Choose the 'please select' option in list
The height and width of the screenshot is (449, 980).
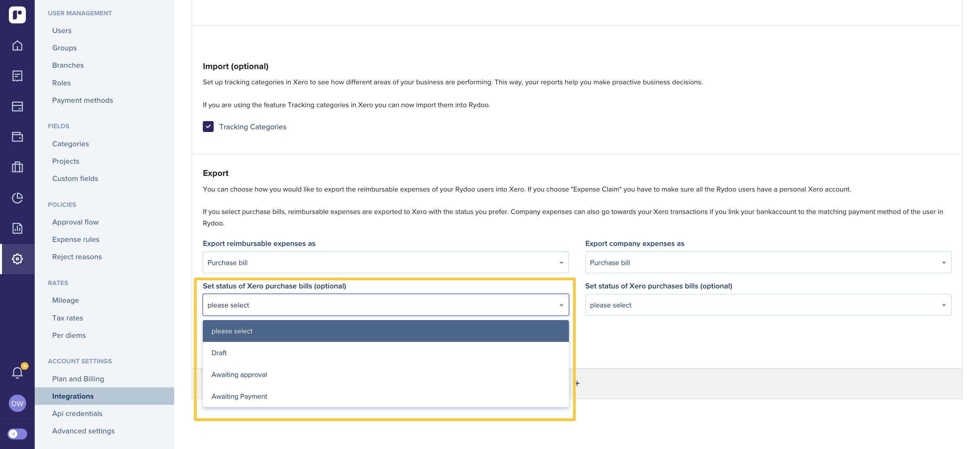[x=386, y=331]
